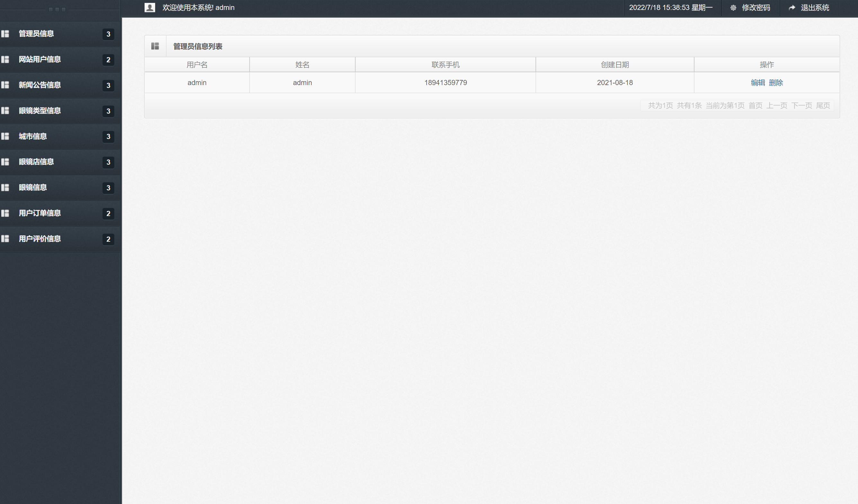Jump to 尾页 in pagination

[x=823, y=106]
